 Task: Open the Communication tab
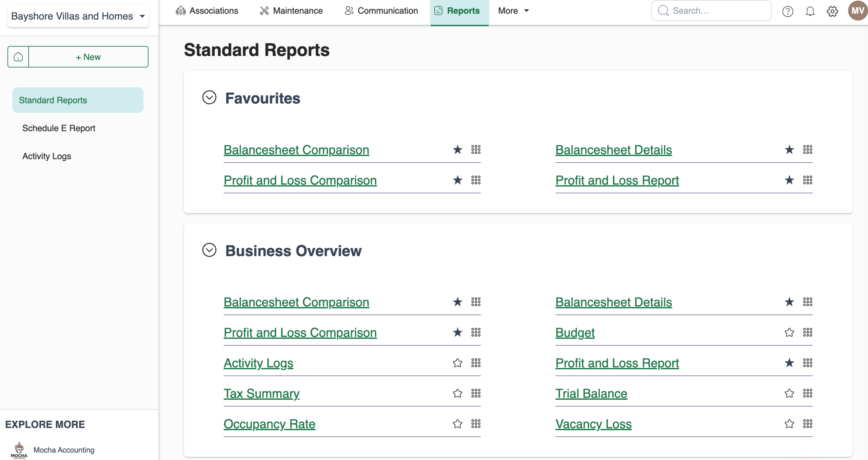(381, 11)
